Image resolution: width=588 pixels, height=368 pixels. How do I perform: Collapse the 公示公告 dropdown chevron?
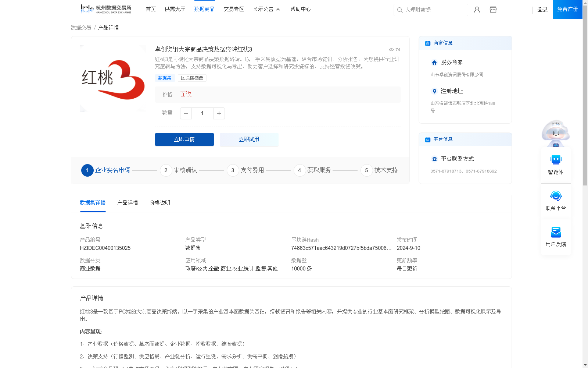pyautogui.click(x=278, y=9)
